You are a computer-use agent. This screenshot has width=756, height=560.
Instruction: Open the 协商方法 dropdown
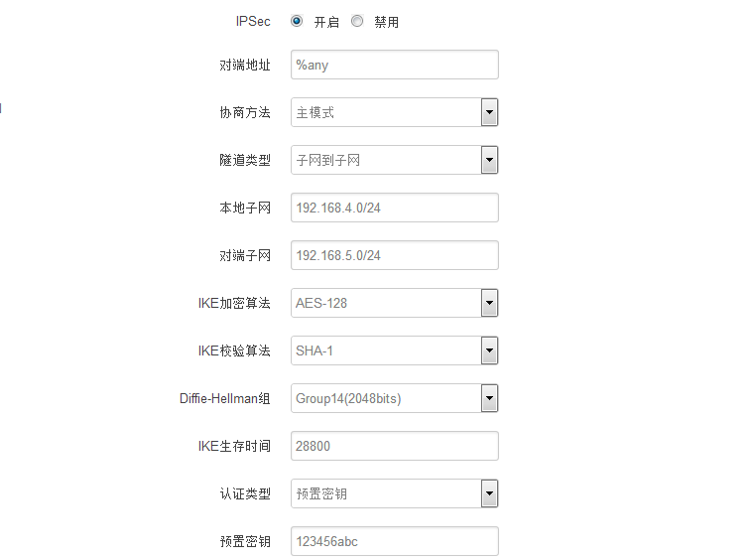(489, 112)
